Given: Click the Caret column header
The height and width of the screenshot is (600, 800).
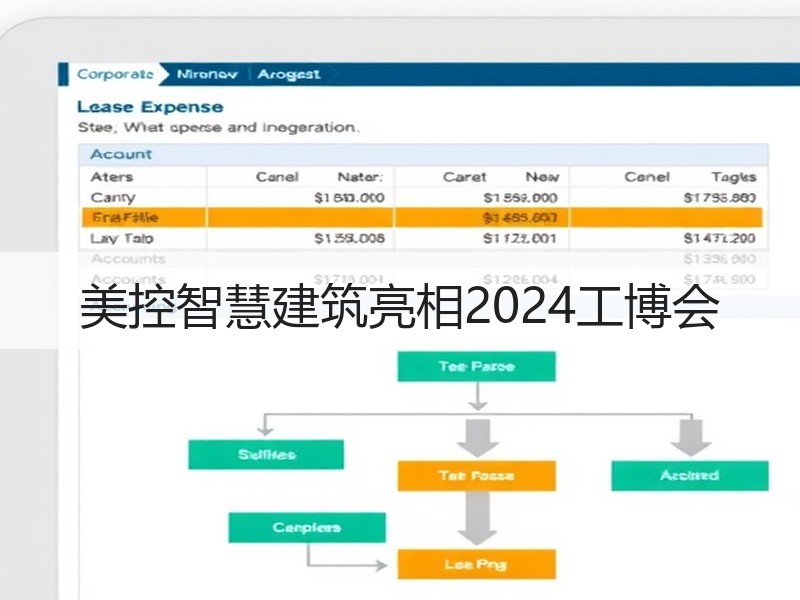Looking at the screenshot, I should click(x=464, y=177).
